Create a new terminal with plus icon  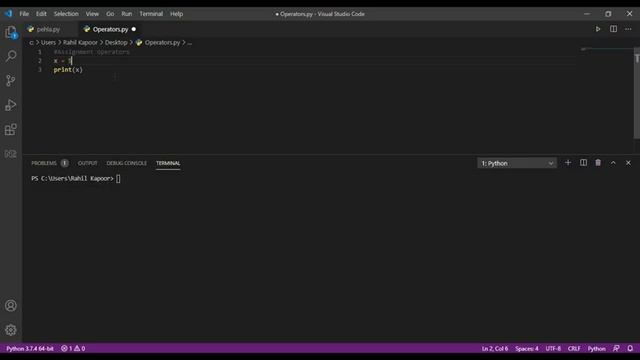tap(568, 163)
